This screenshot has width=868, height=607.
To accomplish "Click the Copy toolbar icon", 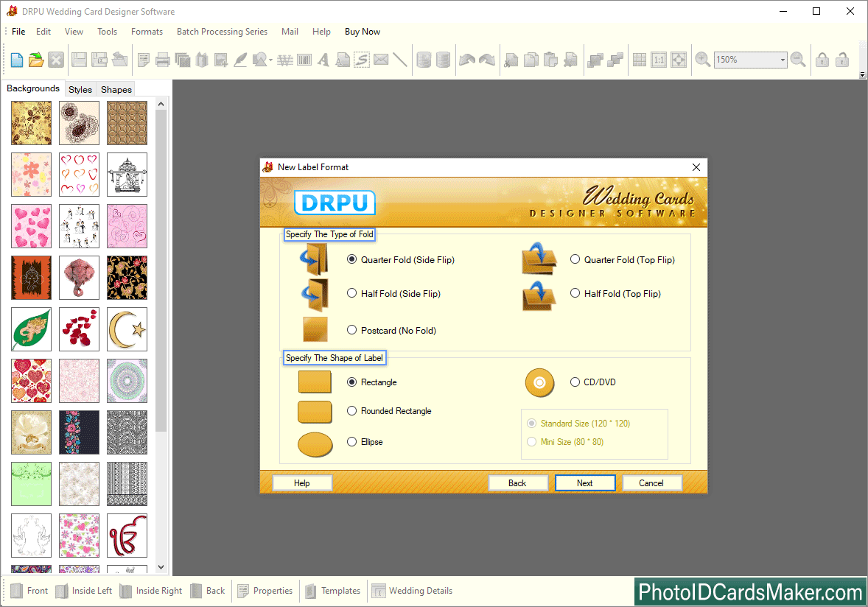I will (531, 60).
